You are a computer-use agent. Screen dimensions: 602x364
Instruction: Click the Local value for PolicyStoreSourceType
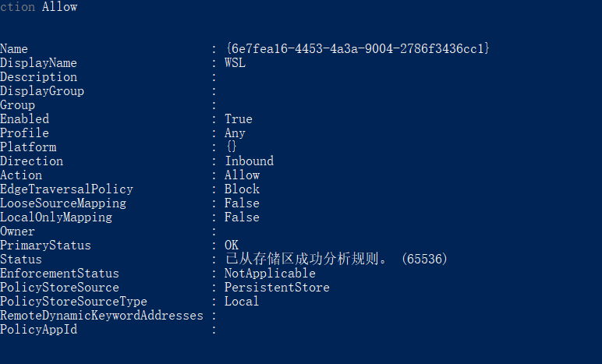(x=242, y=302)
